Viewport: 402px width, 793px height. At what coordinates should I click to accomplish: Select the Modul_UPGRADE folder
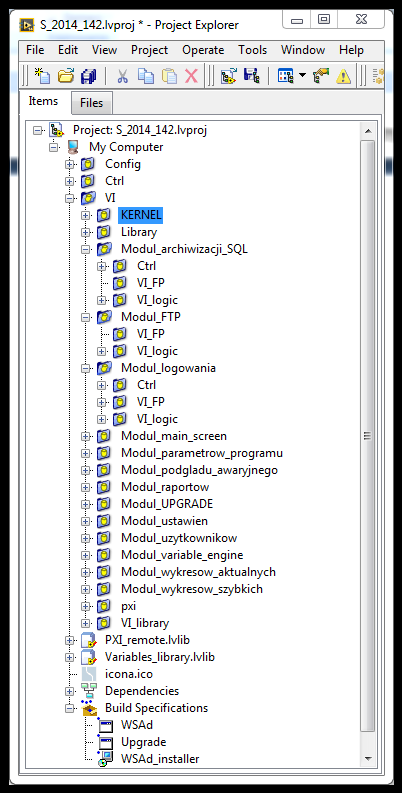[167, 504]
